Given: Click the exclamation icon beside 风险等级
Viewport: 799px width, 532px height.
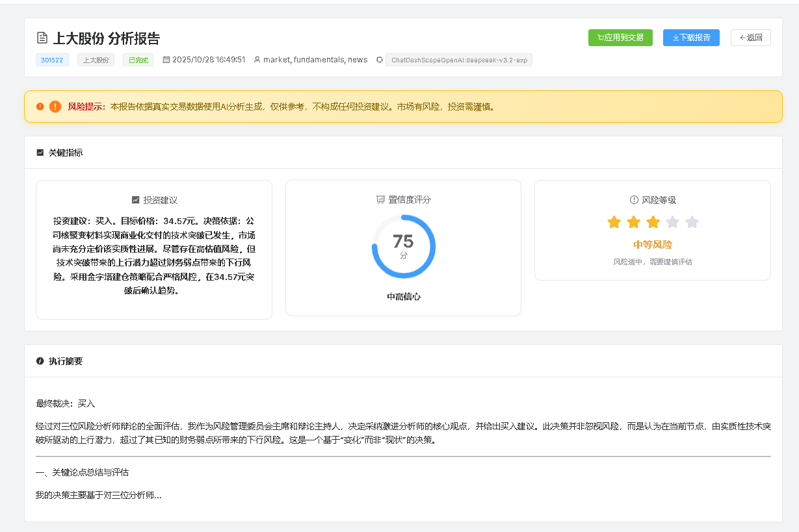Looking at the screenshot, I should pyautogui.click(x=634, y=200).
